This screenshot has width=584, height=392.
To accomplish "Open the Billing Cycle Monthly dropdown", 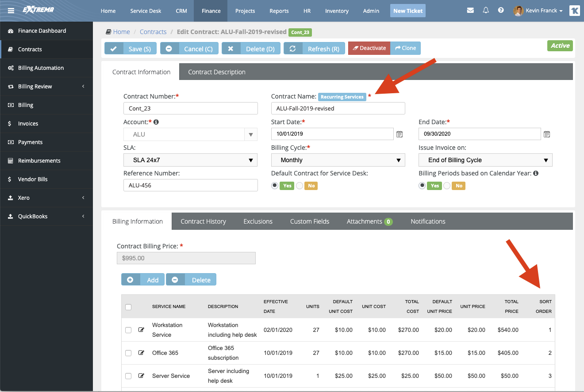I will [x=338, y=160].
